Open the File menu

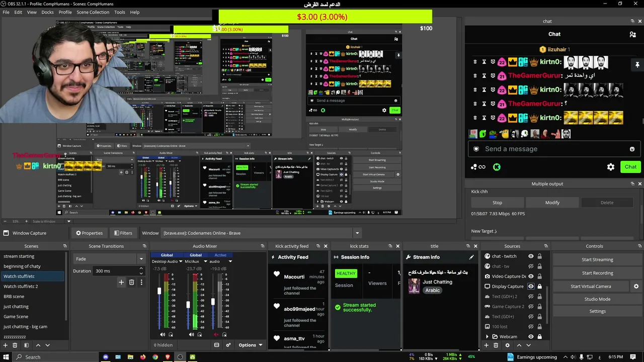click(6, 12)
